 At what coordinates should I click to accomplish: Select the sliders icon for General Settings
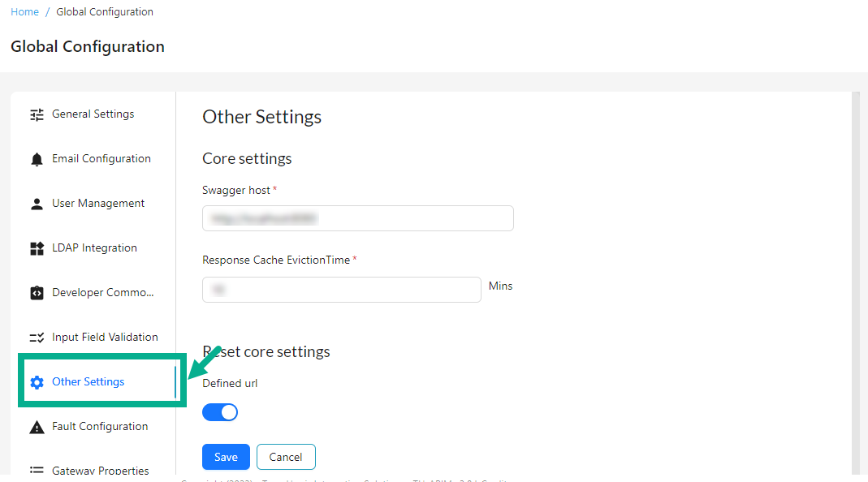(36, 114)
